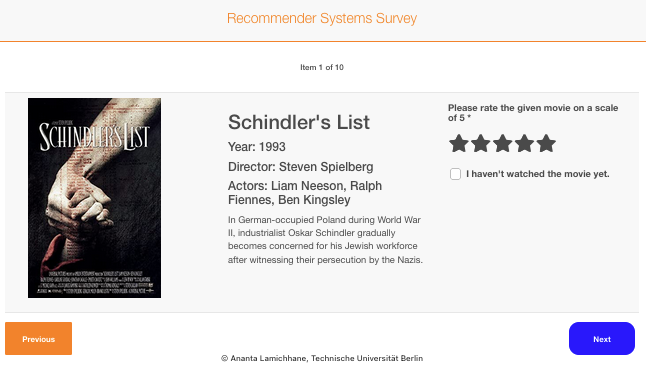
Task: Click the Year: 1993 line
Action: pyautogui.click(x=257, y=147)
